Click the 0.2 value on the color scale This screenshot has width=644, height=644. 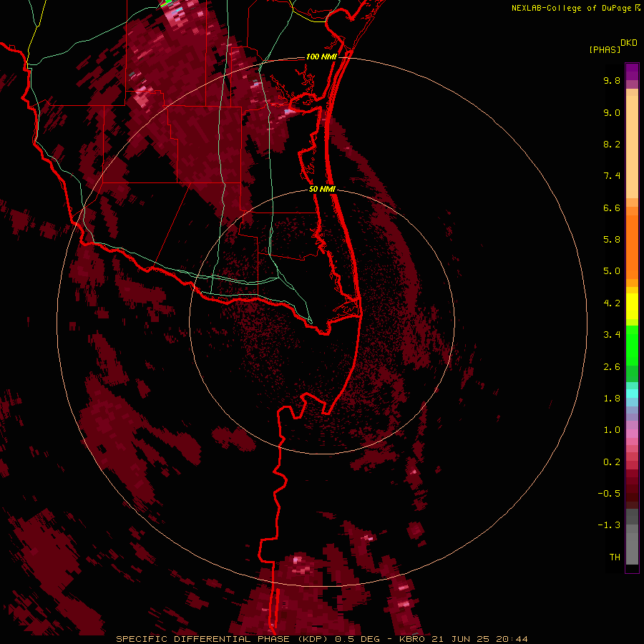coord(612,462)
